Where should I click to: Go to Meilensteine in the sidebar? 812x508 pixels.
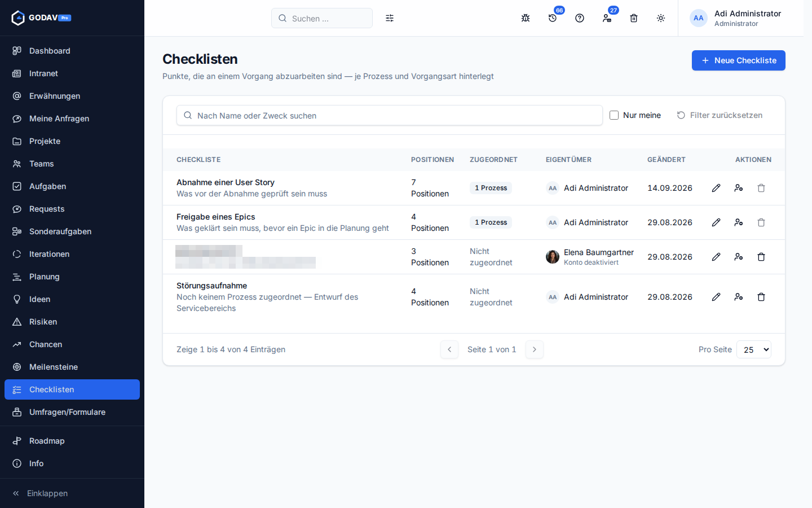pos(72,367)
